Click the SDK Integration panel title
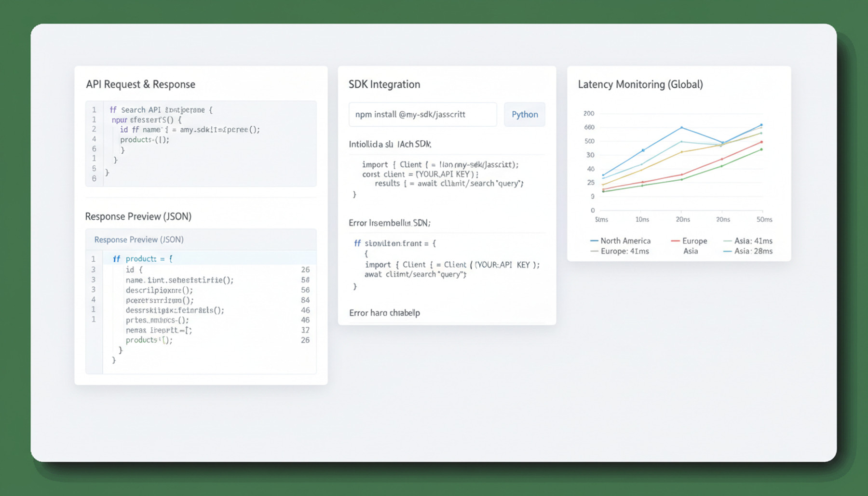This screenshot has width=868, height=496. coord(384,84)
